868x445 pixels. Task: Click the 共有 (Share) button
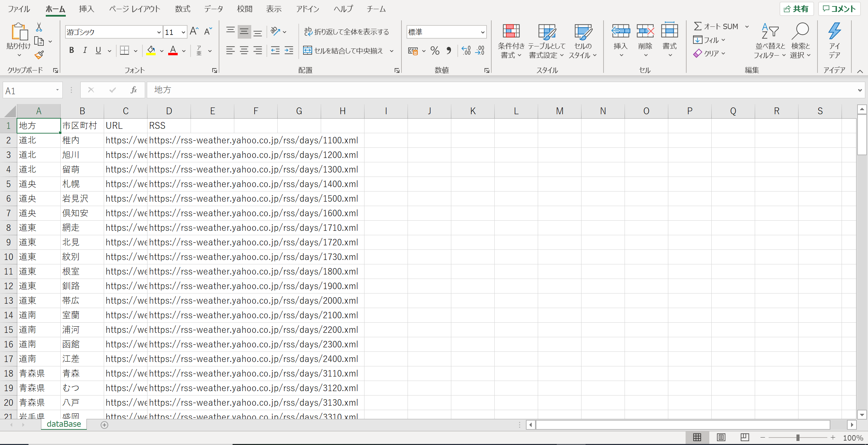796,8
